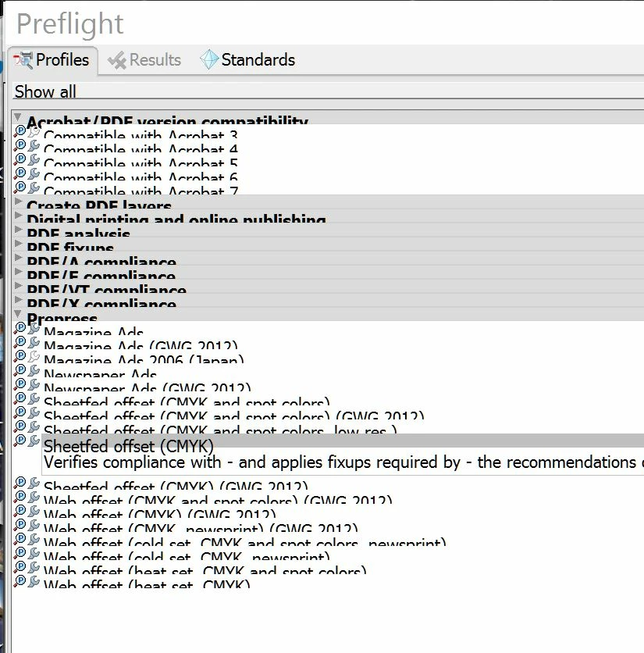
Task: Click wrench icon beside Newspaper Ads (GWG 2012)
Action: pyautogui.click(x=34, y=385)
